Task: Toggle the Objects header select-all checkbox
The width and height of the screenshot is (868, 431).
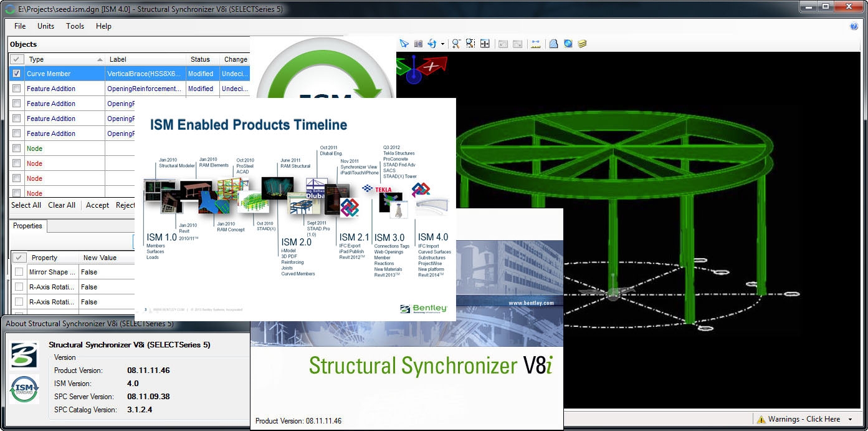Action: point(17,59)
